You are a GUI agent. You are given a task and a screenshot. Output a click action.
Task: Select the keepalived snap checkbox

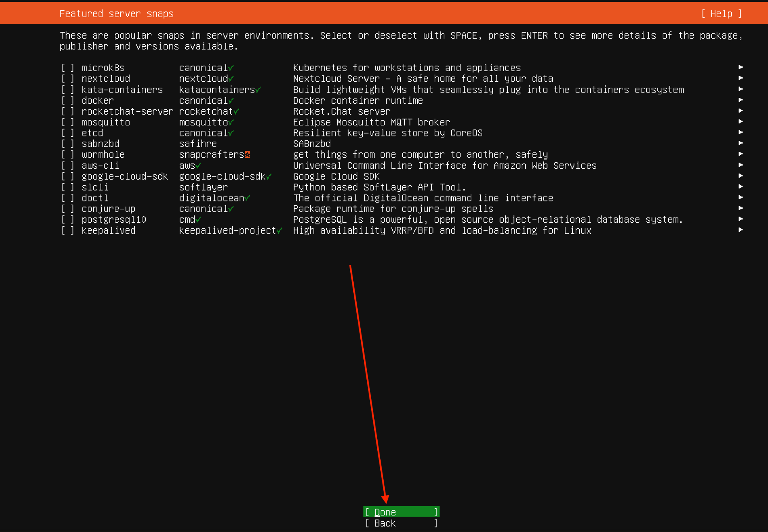(67, 230)
